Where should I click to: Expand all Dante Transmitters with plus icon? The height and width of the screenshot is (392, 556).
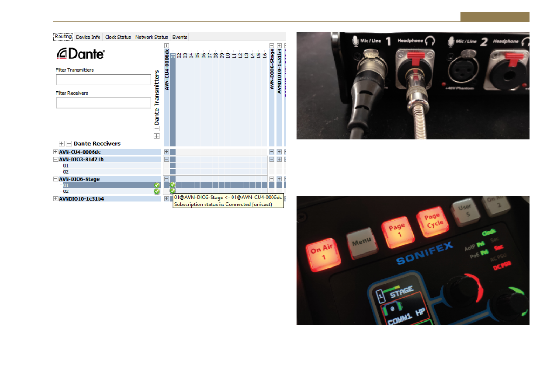[157, 136]
